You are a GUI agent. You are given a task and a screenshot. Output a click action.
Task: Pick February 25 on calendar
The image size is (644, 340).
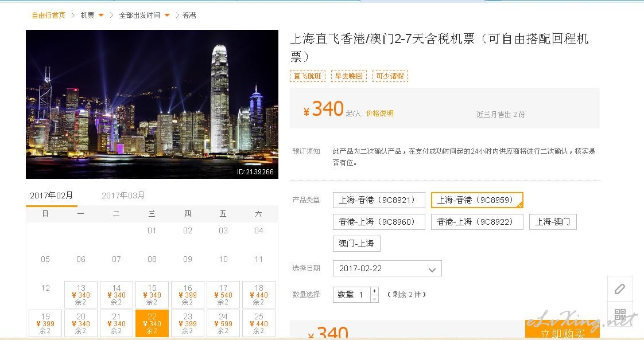point(259,323)
